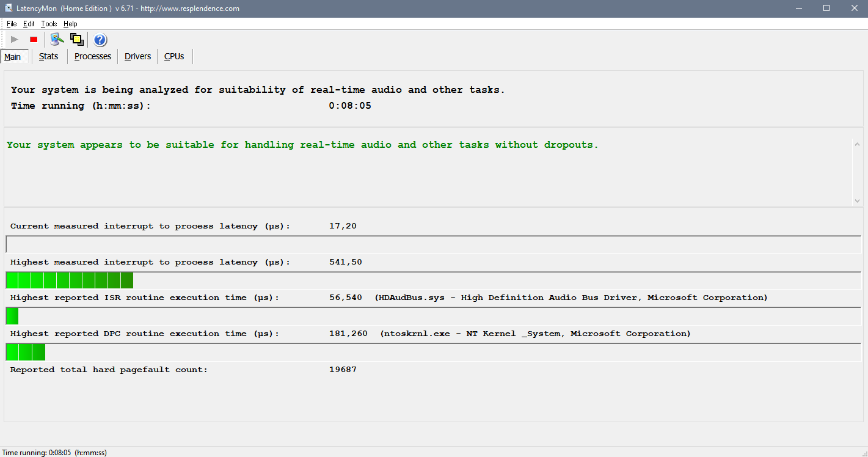Click the monitor-with-tool toolbar icon
The image size is (868, 457).
pos(57,40)
